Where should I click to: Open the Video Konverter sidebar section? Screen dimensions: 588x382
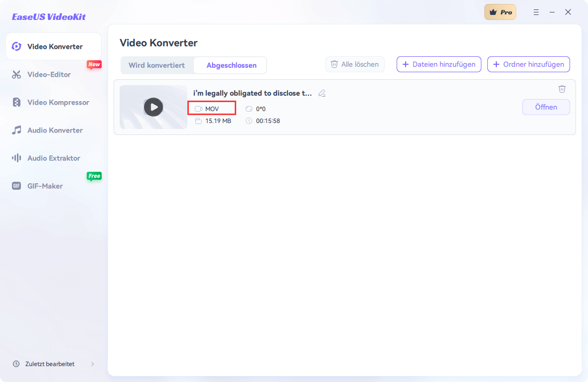(x=54, y=46)
